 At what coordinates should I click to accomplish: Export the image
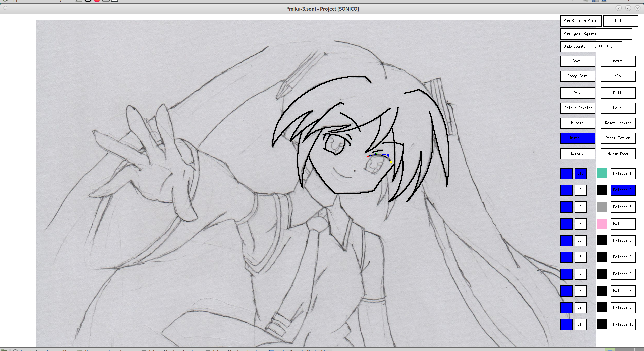tap(578, 153)
